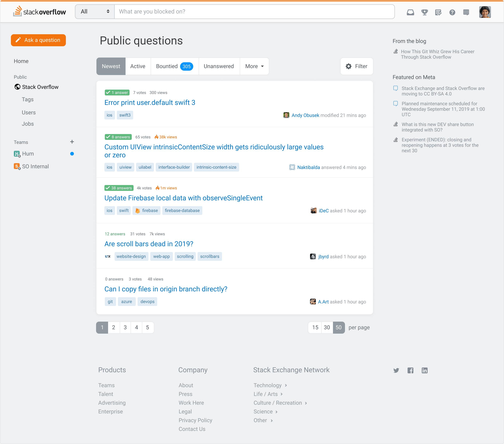Viewport: 504px width, 444px height.
Task: Show 15 questions per page
Action: click(315, 327)
